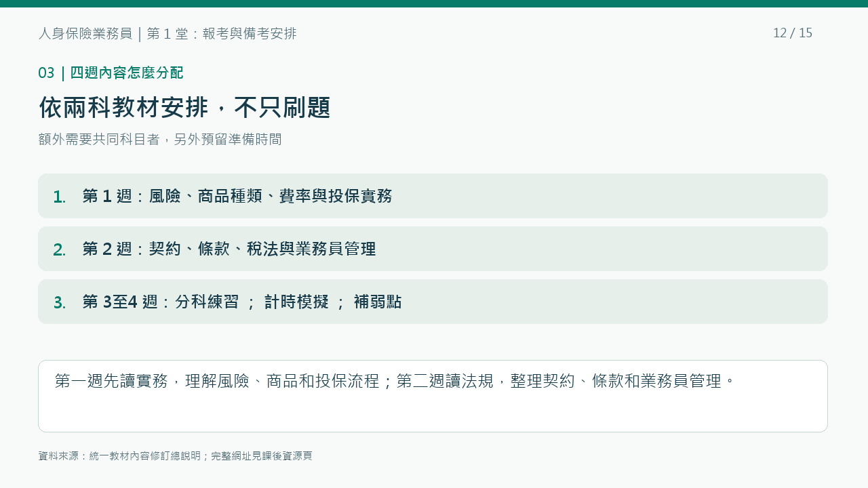Click the list number 3.
868x488 pixels.
pos(60,302)
